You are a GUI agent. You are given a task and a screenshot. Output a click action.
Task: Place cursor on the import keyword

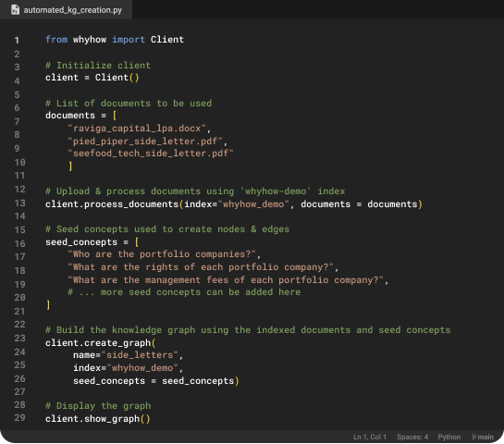[x=129, y=40]
